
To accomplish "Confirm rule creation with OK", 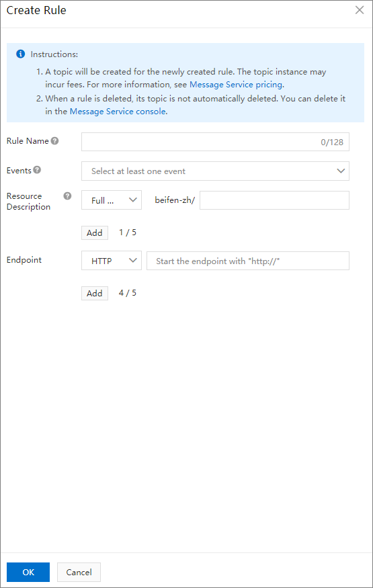I will click(x=28, y=573).
